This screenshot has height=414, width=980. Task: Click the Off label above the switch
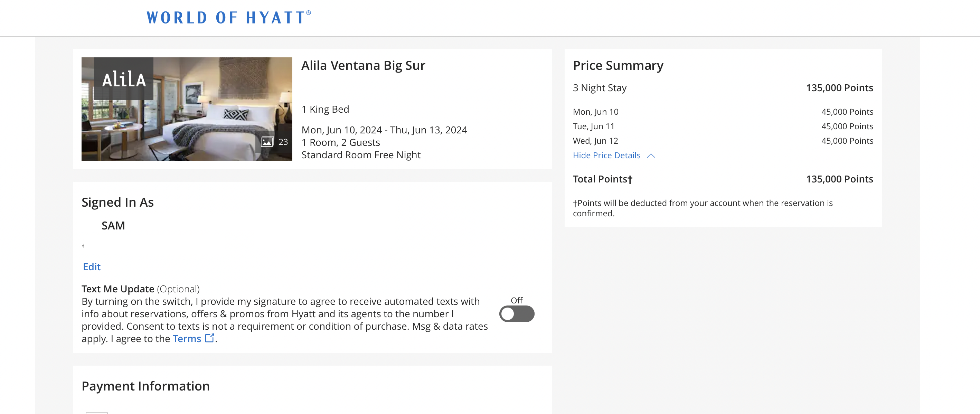tap(516, 300)
